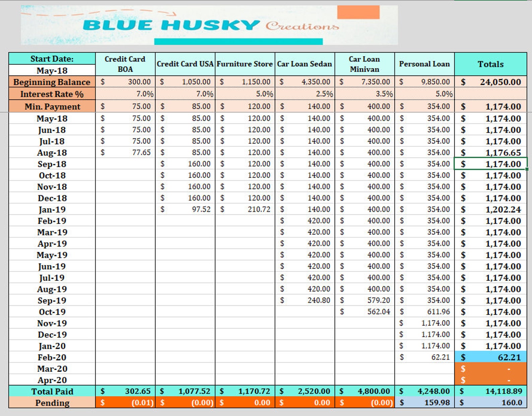Click the Feb-20 month label

(52, 357)
